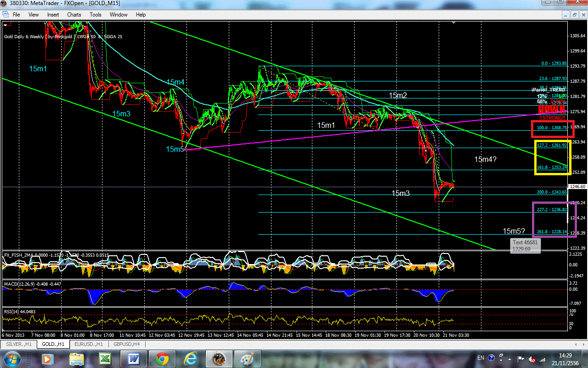Click the EN language indicator in the tray

click(481, 358)
